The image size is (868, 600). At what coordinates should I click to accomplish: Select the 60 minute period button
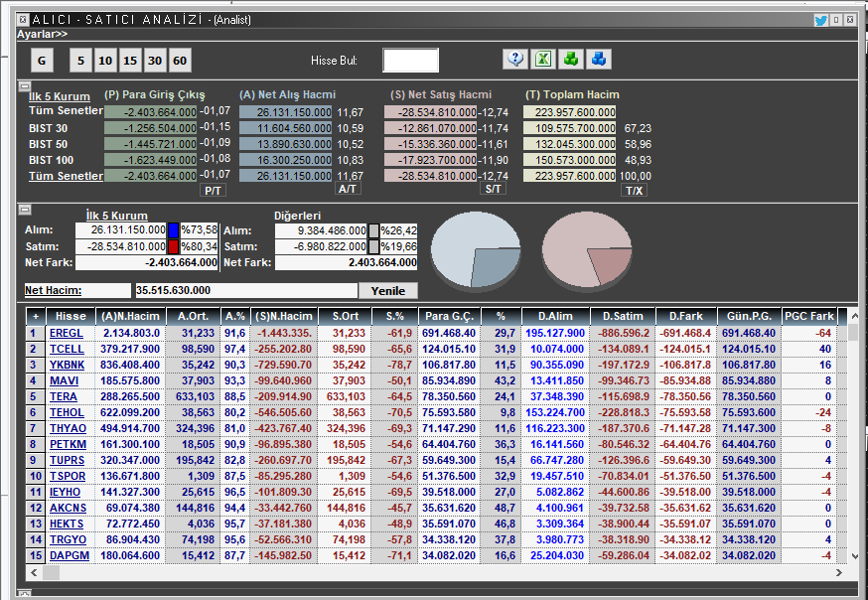180,61
